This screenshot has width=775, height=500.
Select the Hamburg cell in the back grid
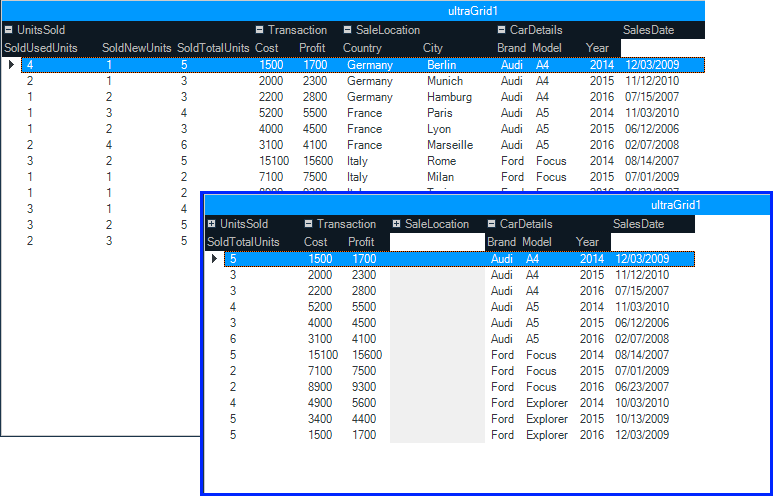pyautogui.click(x=449, y=97)
